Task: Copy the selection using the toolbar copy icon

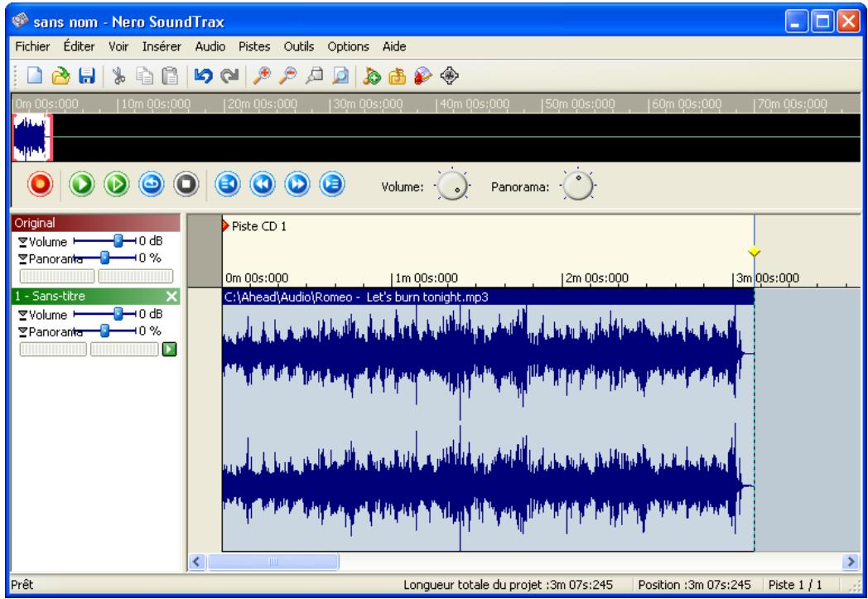Action: tap(144, 76)
